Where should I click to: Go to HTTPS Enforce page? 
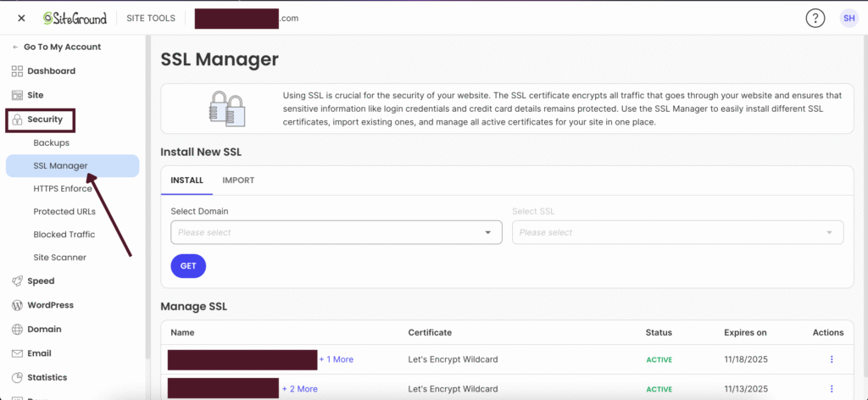(x=63, y=189)
